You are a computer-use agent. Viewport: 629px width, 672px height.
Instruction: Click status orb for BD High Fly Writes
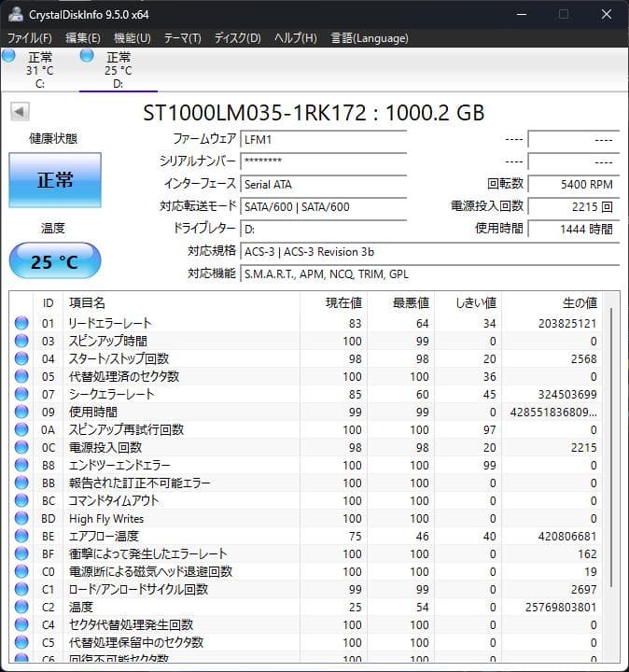21,518
